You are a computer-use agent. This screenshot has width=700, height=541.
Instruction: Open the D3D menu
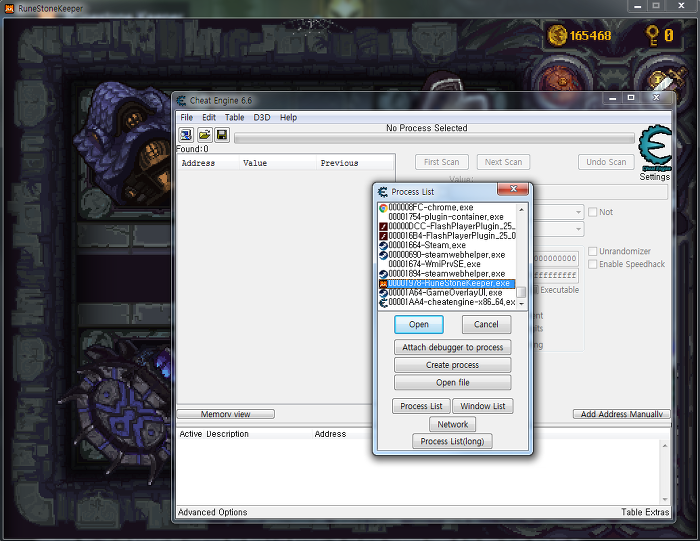click(262, 117)
